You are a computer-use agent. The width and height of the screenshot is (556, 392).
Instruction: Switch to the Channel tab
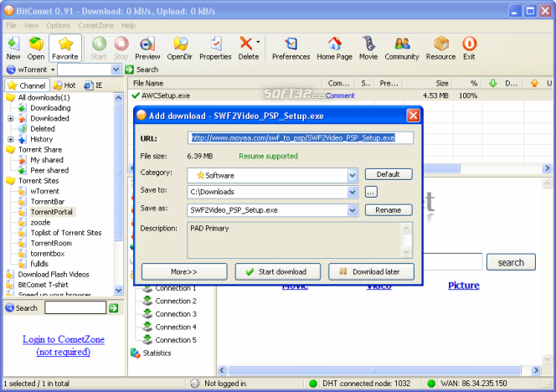(x=27, y=85)
